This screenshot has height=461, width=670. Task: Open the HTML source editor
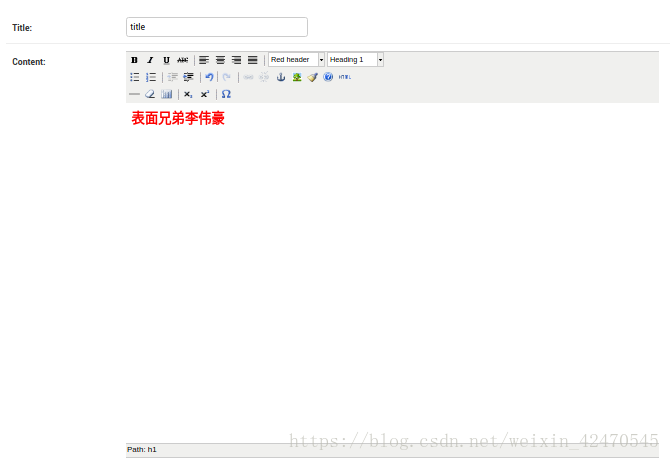pyautogui.click(x=345, y=77)
